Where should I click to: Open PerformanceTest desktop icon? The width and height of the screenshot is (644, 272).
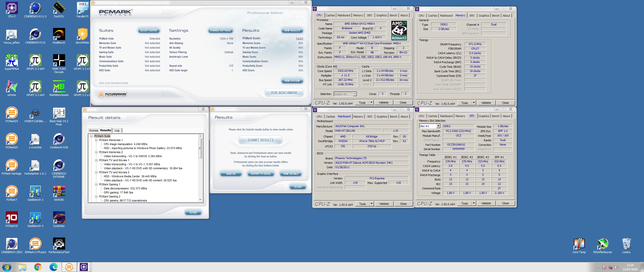59,246
